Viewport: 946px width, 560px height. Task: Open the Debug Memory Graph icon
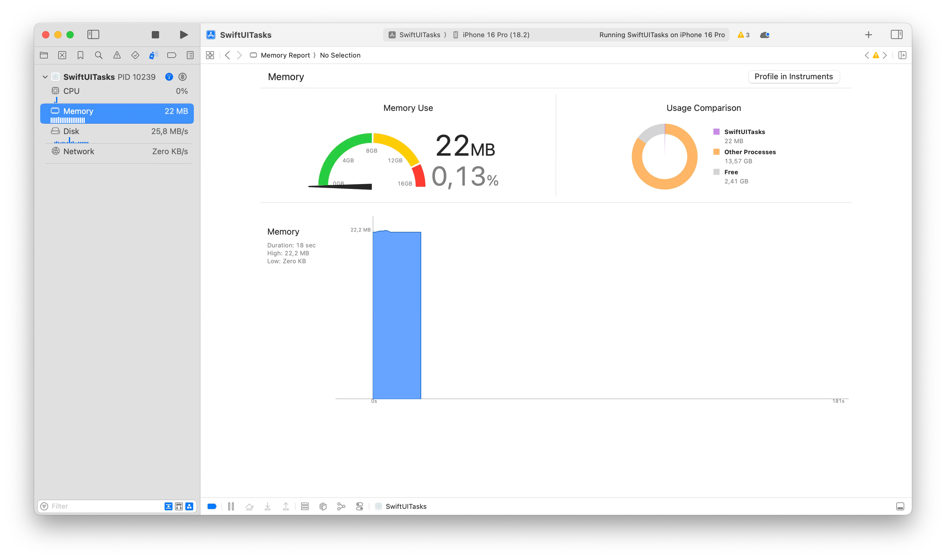(341, 506)
